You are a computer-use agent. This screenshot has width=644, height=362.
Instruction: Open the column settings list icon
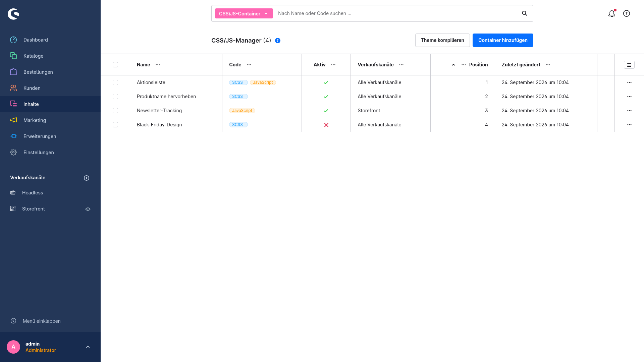pos(629,65)
